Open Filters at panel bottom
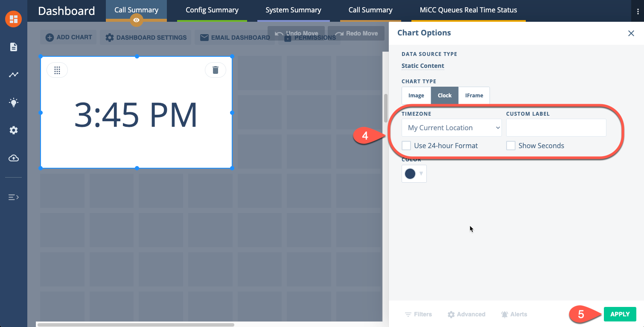Screen dimensions: 644x327 (418, 314)
